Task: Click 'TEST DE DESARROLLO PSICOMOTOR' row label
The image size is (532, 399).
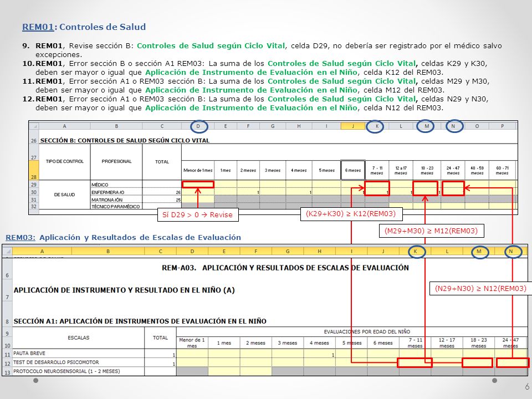Action: pos(78,362)
